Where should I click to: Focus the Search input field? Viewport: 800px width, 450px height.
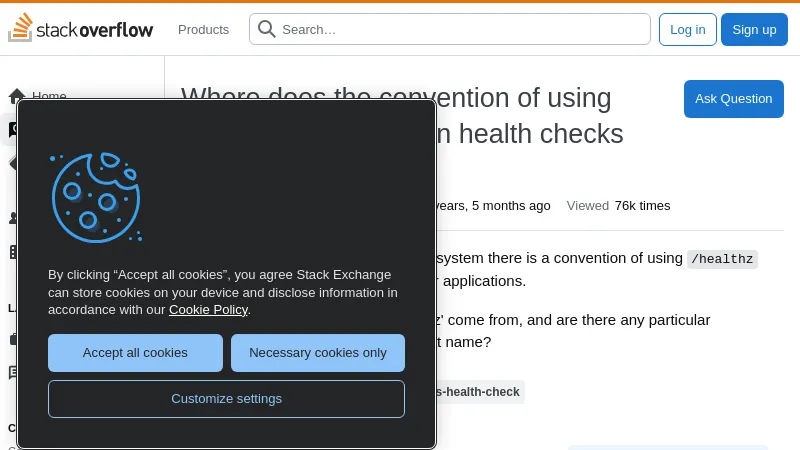pos(460,29)
